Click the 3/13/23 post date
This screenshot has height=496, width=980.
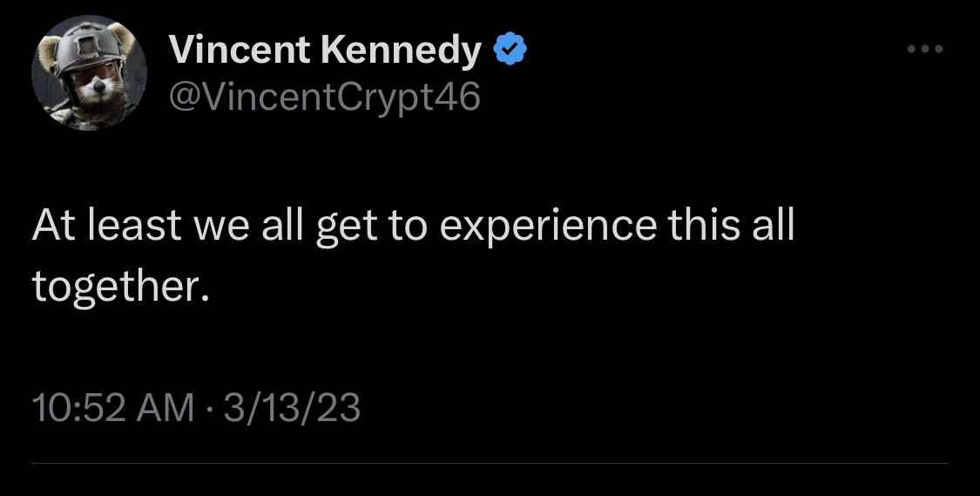292,408
